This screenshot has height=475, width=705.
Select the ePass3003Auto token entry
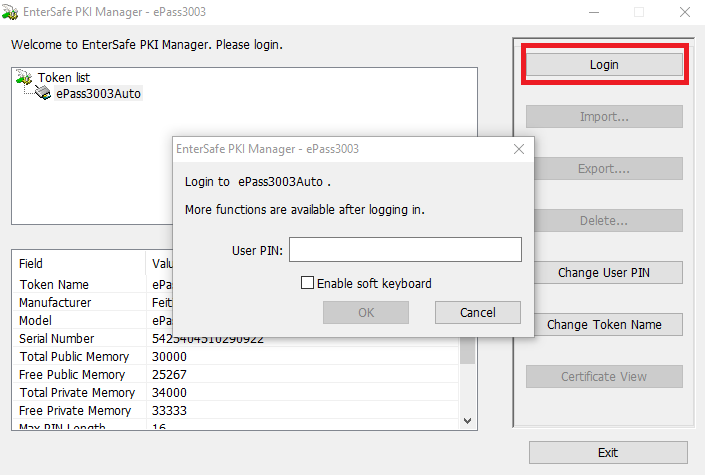[98, 94]
